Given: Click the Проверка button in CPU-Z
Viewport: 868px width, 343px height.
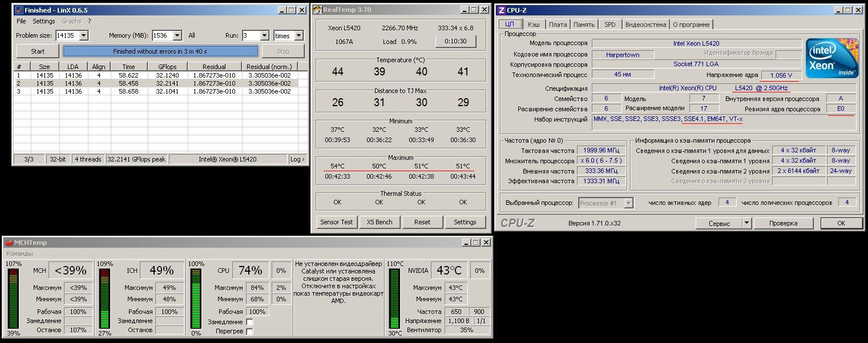Looking at the screenshot, I should pyautogui.click(x=783, y=223).
